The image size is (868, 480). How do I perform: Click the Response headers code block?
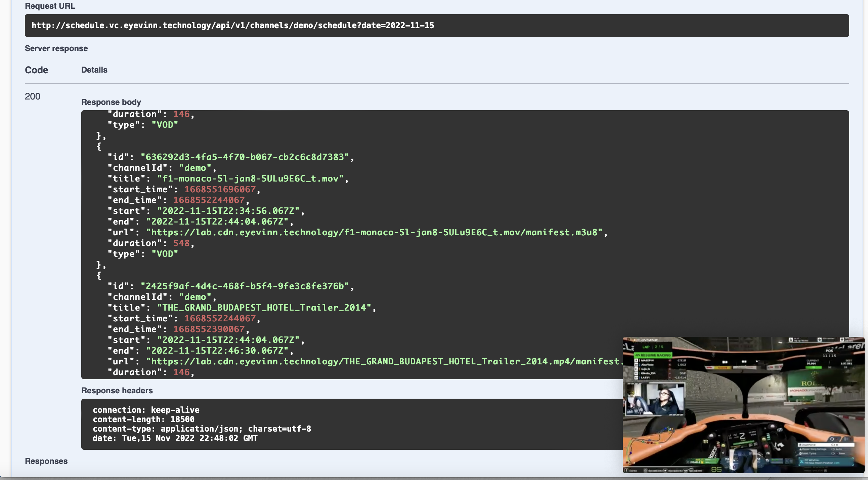(352, 424)
